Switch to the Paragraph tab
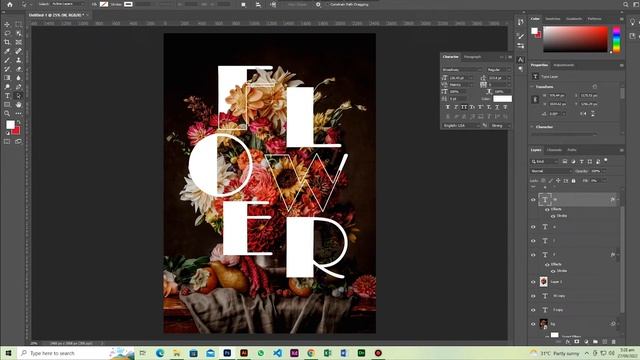Viewport: 640px width, 360px height. coord(472,57)
